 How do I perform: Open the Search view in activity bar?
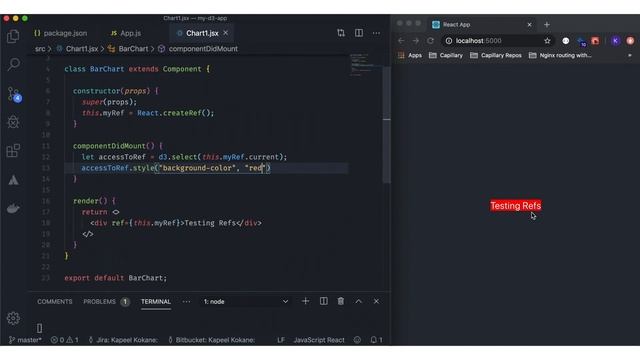pyautogui.click(x=13, y=64)
